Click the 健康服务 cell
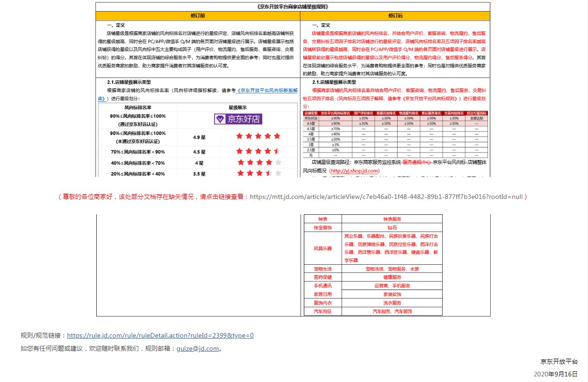The image size is (588, 382). click(x=392, y=277)
